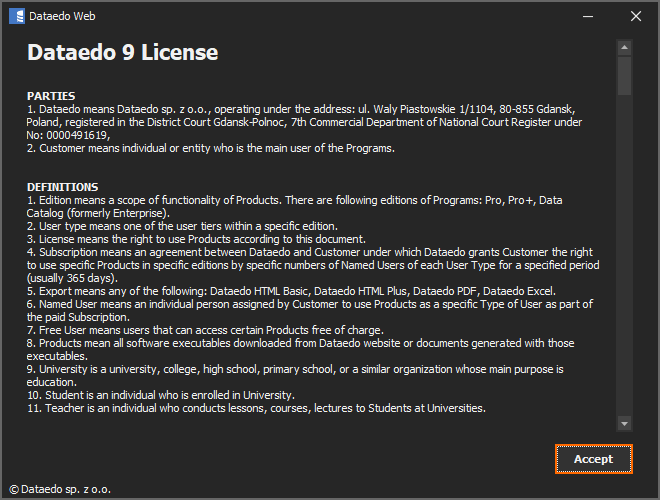660x500 pixels.
Task: Click the resize grip in window corner
Action: tap(652, 492)
